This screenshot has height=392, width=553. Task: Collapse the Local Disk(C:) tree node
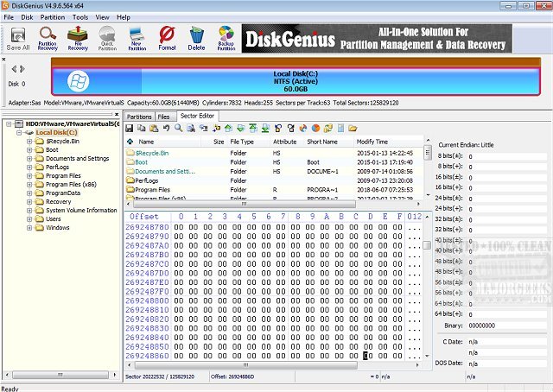[x=19, y=132]
